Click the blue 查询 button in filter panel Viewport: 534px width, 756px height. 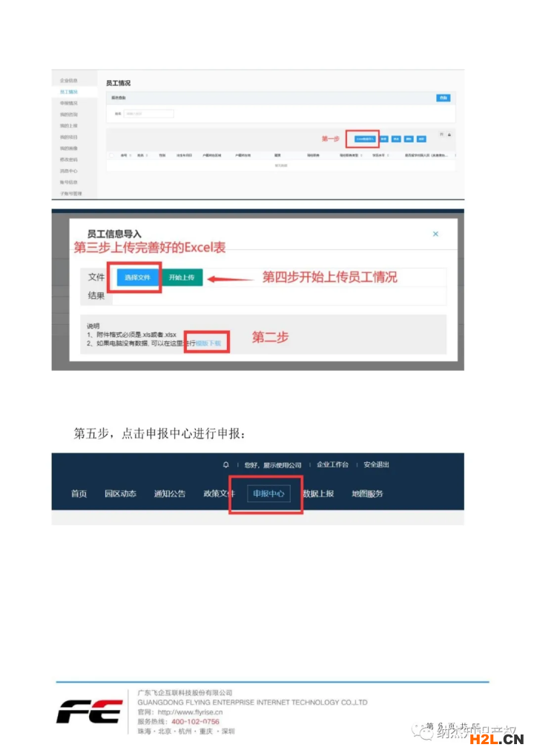click(x=444, y=98)
